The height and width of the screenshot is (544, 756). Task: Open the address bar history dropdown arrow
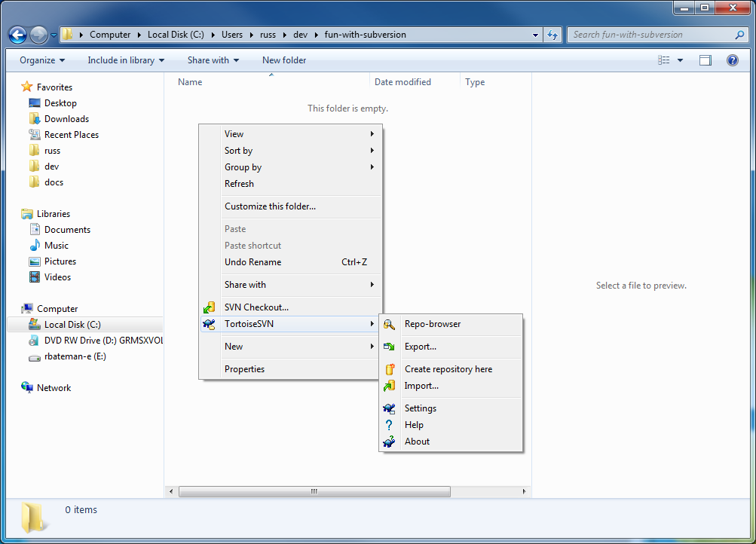coord(535,35)
